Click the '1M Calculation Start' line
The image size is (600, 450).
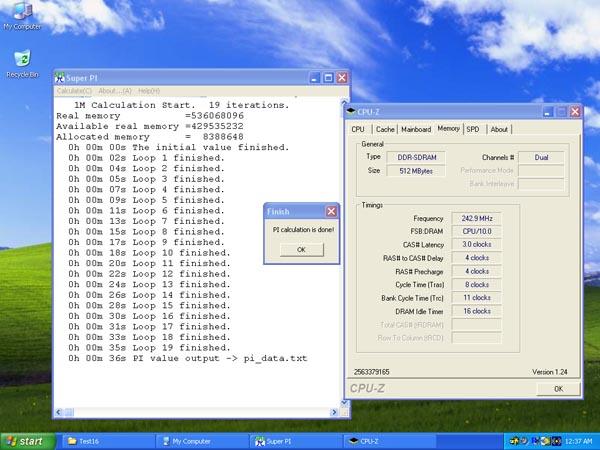point(181,105)
